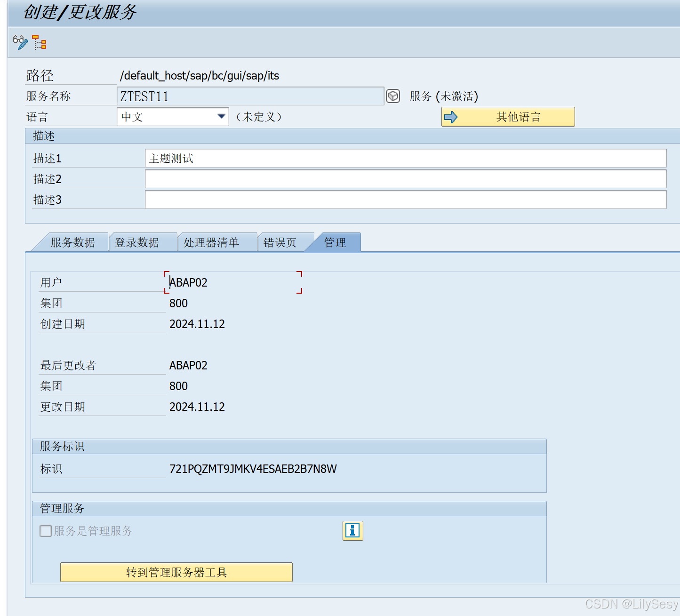The height and width of the screenshot is (616, 680).
Task: Click the 其他语言 button
Action: (517, 117)
